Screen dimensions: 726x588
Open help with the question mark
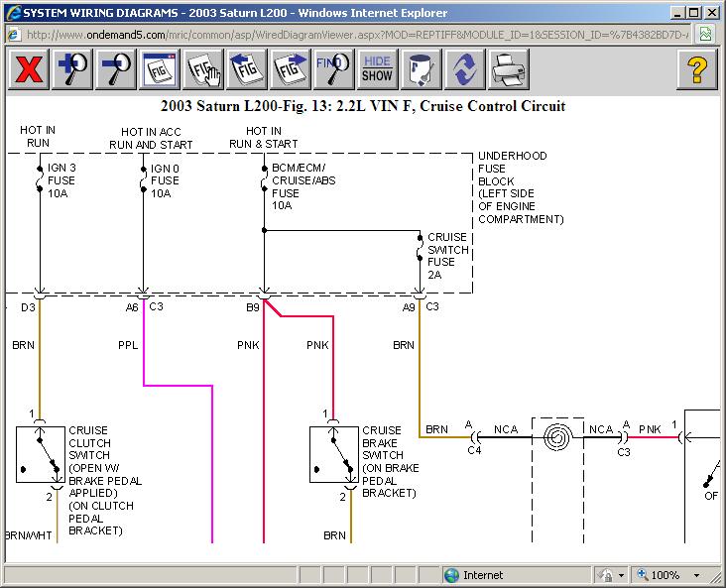[697, 70]
